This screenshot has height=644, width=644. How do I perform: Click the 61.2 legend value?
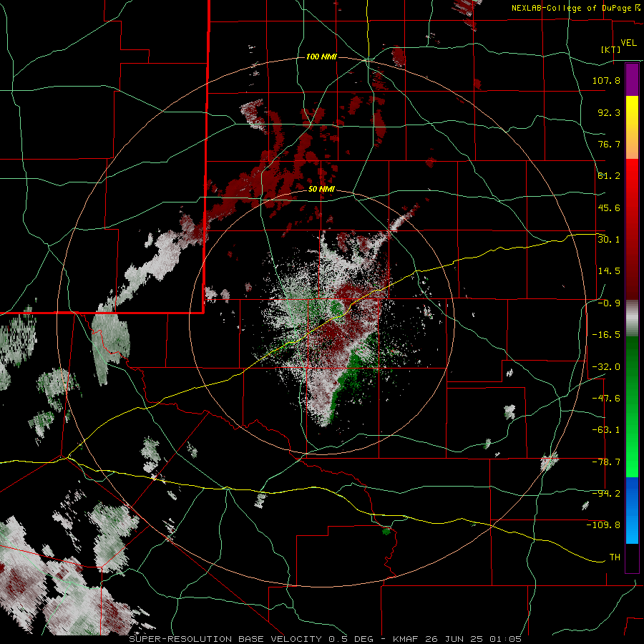click(x=609, y=176)
